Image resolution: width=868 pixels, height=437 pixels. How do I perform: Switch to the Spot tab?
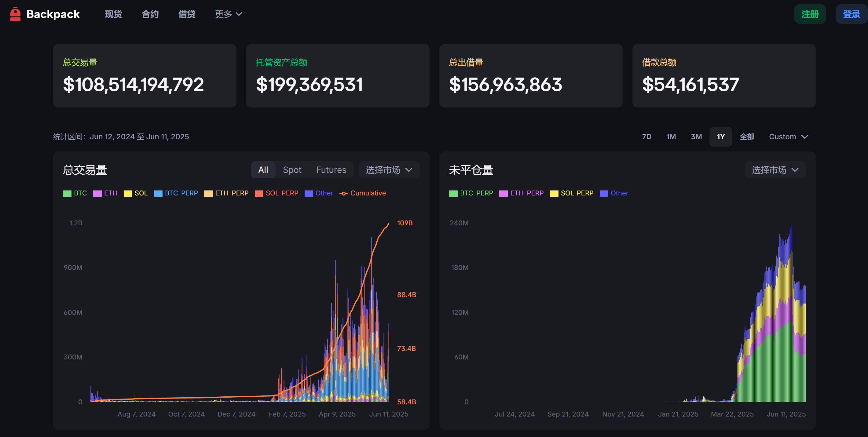tap(292, 170)
